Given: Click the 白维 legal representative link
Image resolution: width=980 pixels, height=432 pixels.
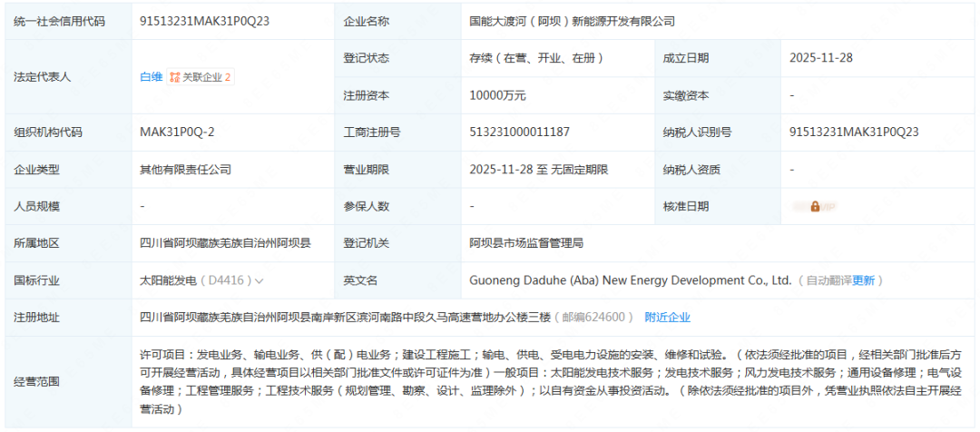Looking at the screenshot, I should 151,77.
